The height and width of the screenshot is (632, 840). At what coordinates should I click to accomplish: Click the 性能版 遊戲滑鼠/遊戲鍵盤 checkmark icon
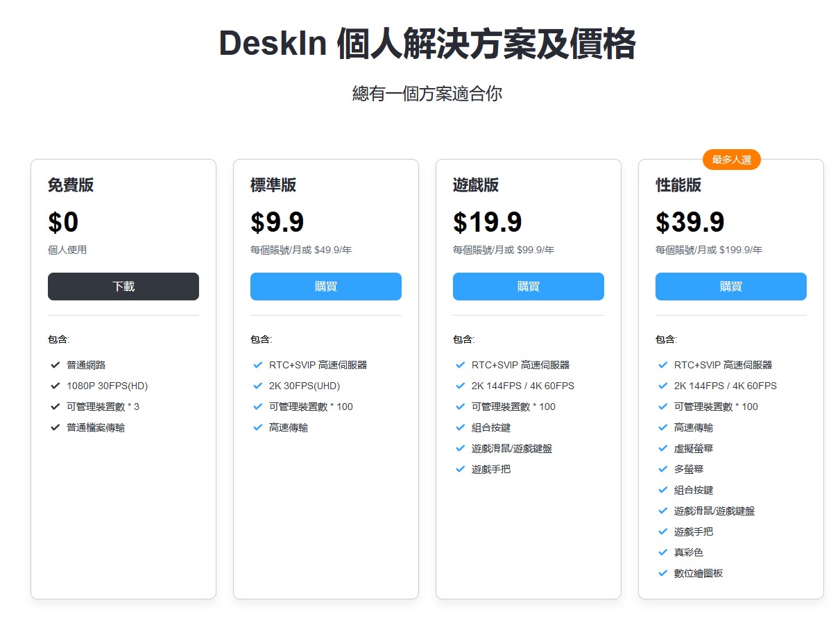(x=663, y=511)
